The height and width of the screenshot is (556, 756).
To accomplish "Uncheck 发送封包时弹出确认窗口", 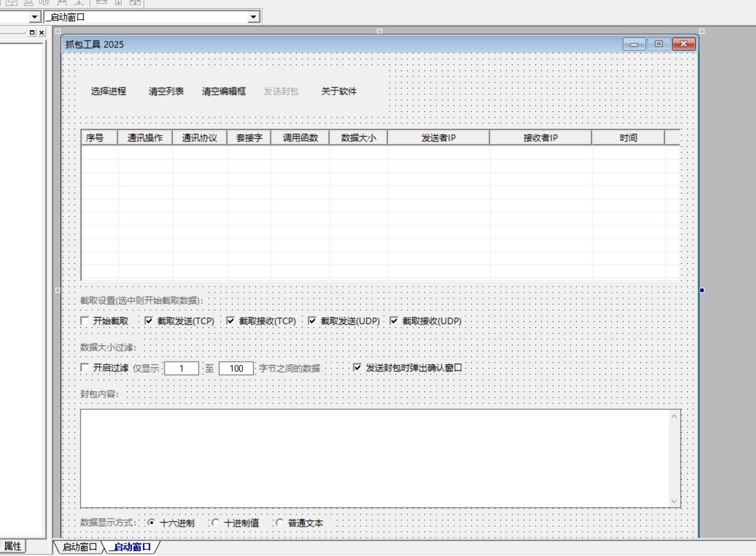I will tap(357, 368).
